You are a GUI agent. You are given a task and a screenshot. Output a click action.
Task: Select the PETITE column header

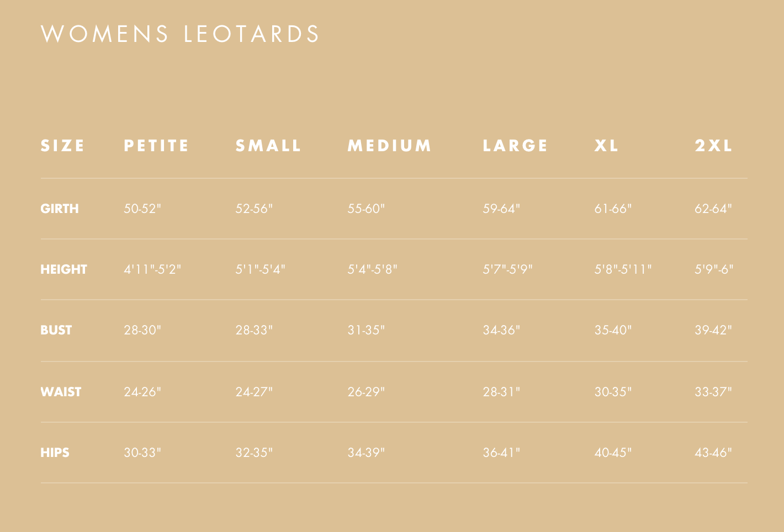point(157,146)
